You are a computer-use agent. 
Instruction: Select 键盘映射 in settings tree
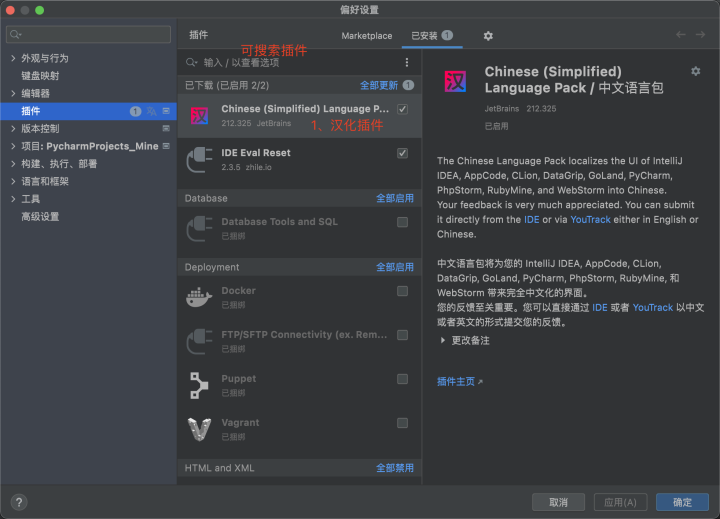40,76
